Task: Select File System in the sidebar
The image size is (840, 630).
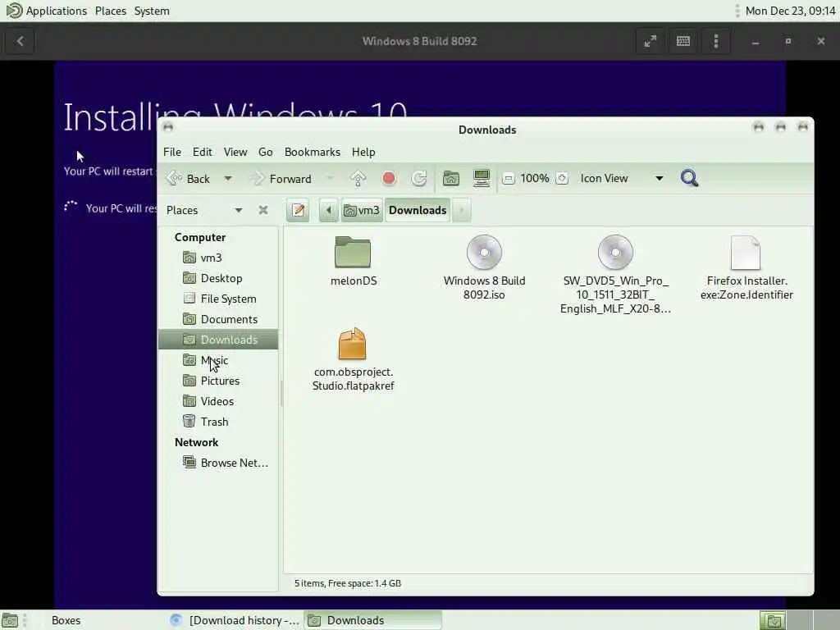Action: [x=218, y=299]
